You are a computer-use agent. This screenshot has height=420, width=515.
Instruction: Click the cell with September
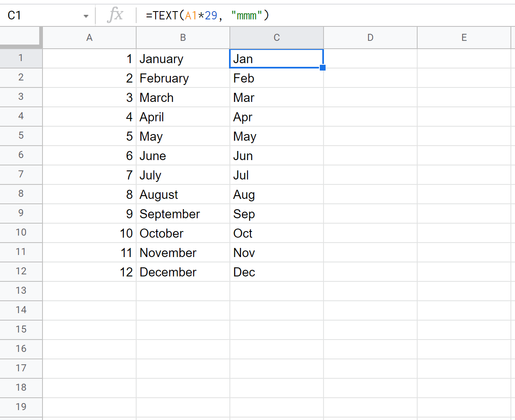[183, 214]
